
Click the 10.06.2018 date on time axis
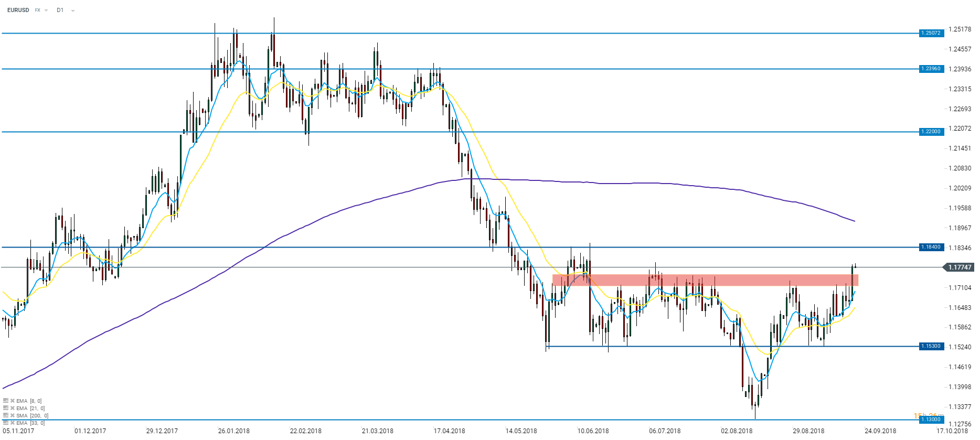593,431
